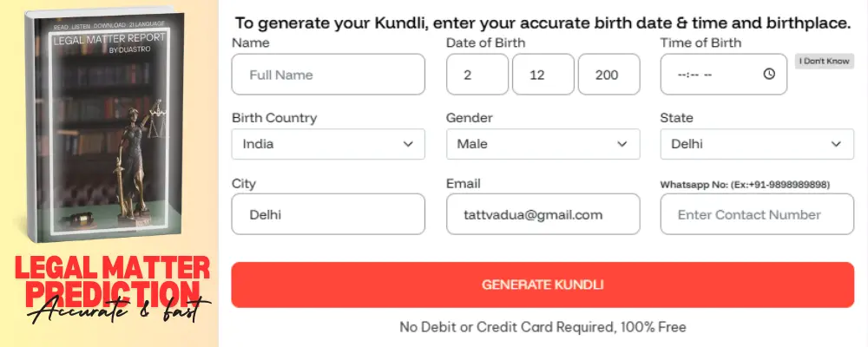Click the Time of Birth input field

[712, 75]
